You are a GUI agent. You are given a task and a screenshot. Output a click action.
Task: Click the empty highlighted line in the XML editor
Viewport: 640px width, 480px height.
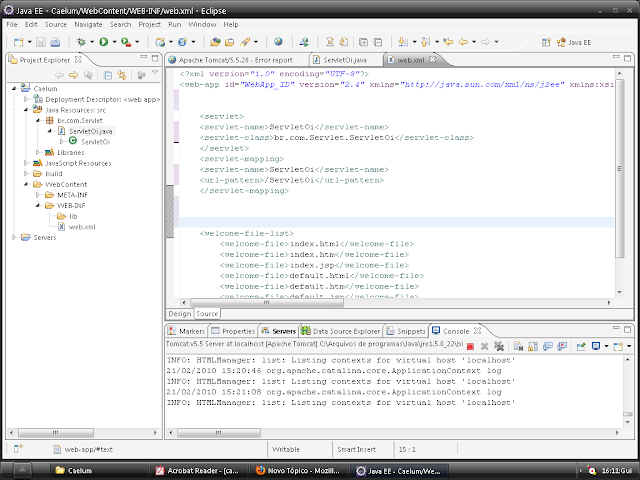(x=400, y=222)
